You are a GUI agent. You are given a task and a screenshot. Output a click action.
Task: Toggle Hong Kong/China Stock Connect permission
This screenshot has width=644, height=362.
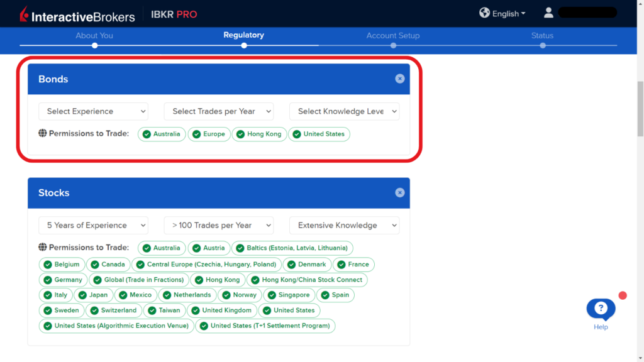coord(307,280)
